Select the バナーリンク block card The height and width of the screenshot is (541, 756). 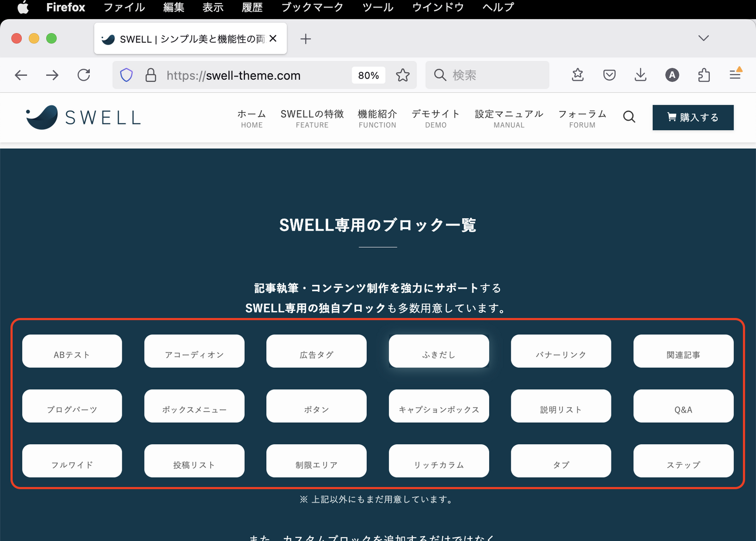(x=561, y=351)
